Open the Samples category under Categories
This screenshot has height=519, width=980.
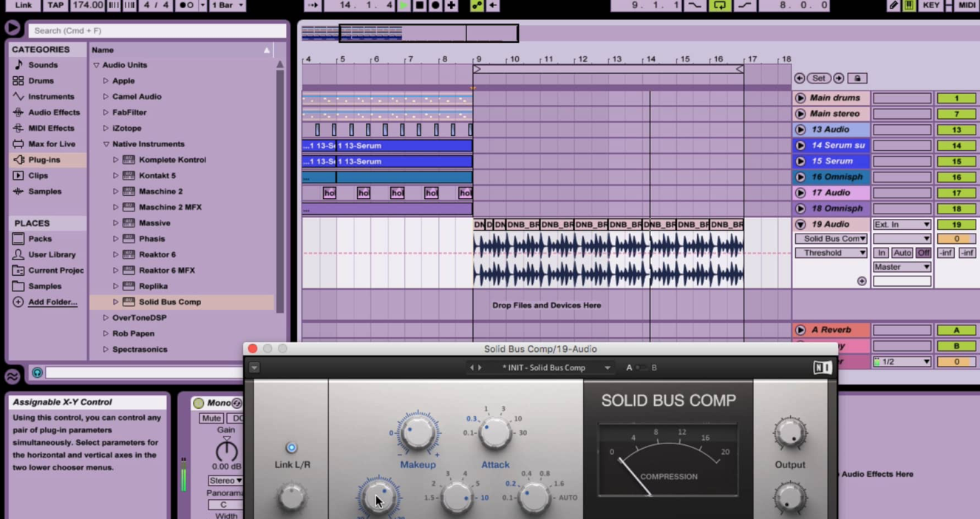click(44, 191)
